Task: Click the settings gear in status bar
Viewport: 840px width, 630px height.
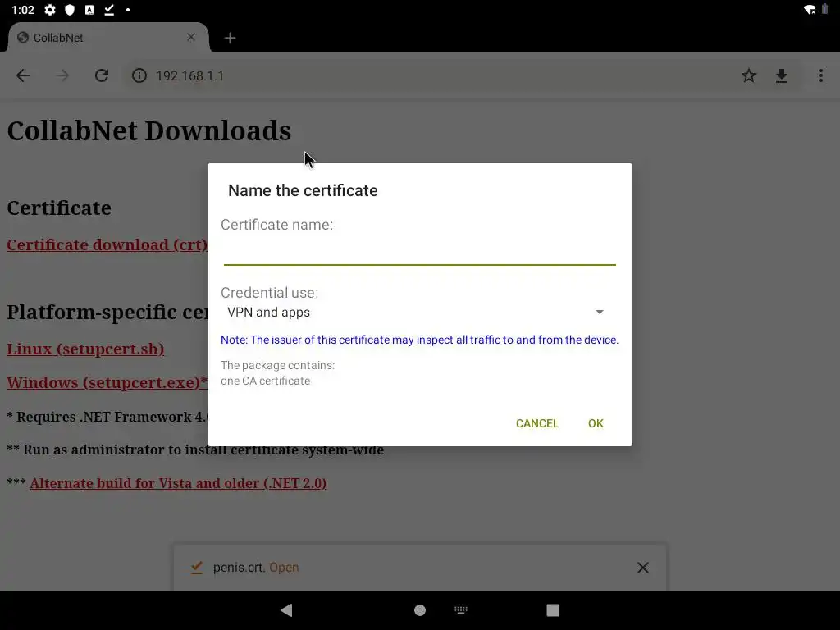Action: click(x=50, y=10)
